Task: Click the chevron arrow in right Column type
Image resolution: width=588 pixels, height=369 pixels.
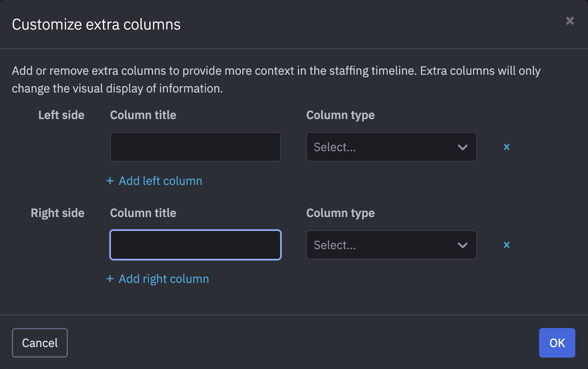Action: [x=463, y=245]
